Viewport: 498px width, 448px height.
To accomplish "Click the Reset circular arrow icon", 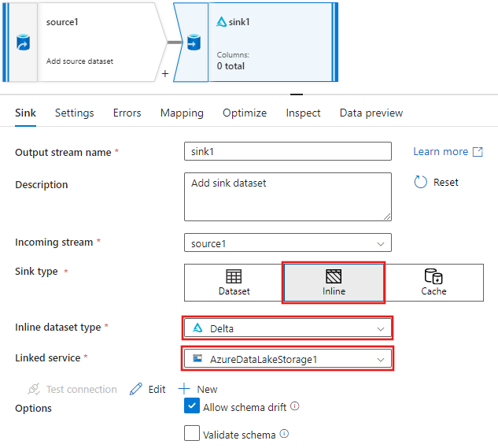I will 420,182.
